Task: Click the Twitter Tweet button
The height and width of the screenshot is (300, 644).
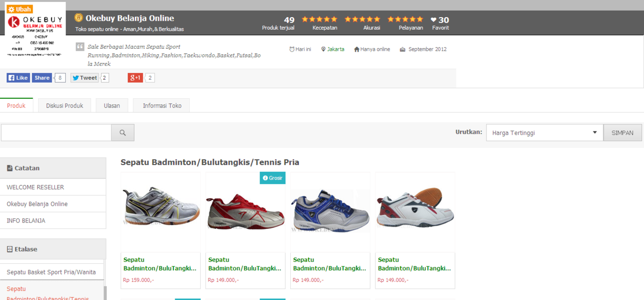Action: pos(84,78)
